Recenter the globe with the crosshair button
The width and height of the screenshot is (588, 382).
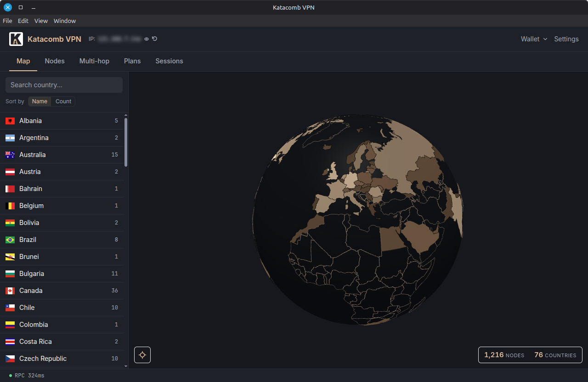tap(142, 355)
